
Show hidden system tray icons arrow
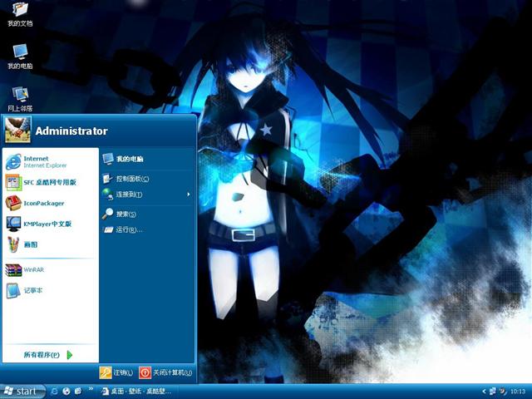tap(484, 391)
